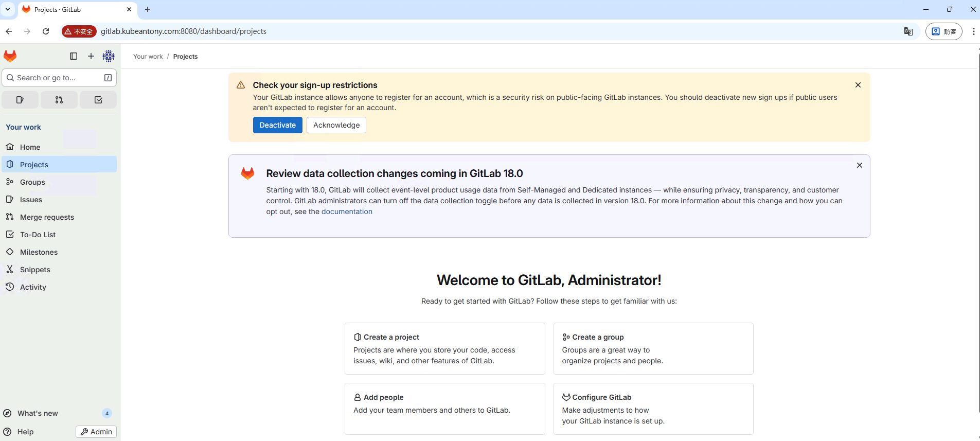Open To-Do items shortcut icon

point(98,100)
